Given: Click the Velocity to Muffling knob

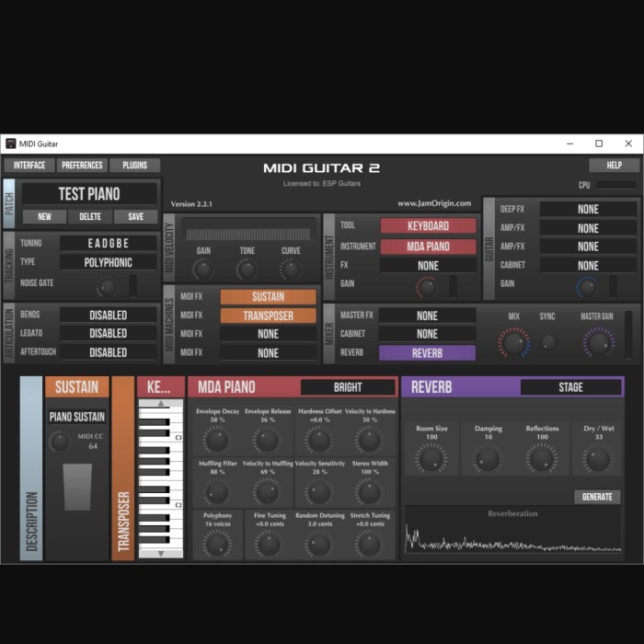Looking at the screenshot, I should coord(268,492).
